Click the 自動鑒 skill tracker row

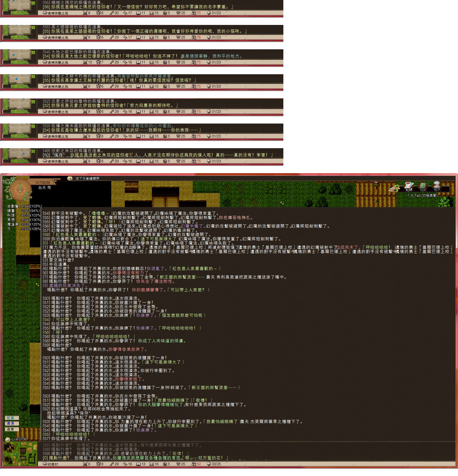pyautogui.click(x=24, y=206)
